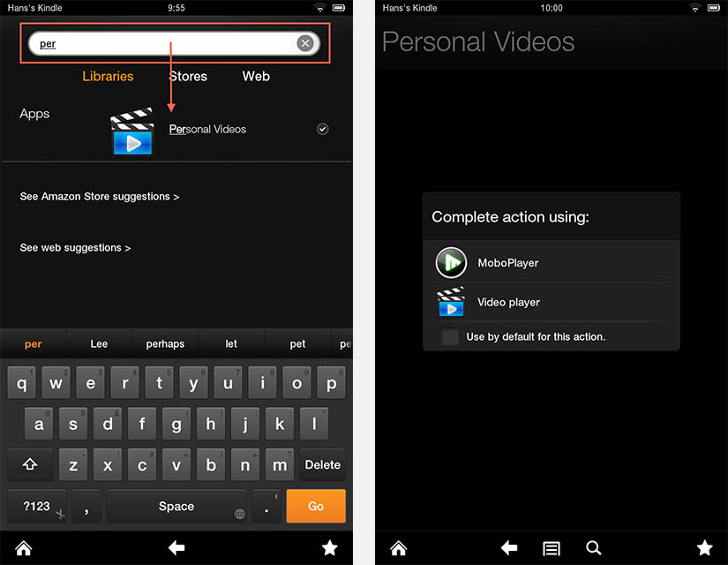Select the Personal Videos search result text
This screenshot has width=728, height=565.
pyautogui.click(x=207, y=129)
